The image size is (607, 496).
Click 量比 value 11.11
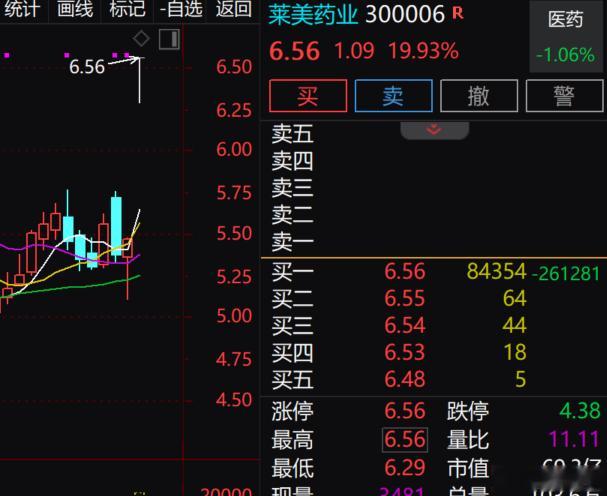pyautogui.click(x=574, y=439)
